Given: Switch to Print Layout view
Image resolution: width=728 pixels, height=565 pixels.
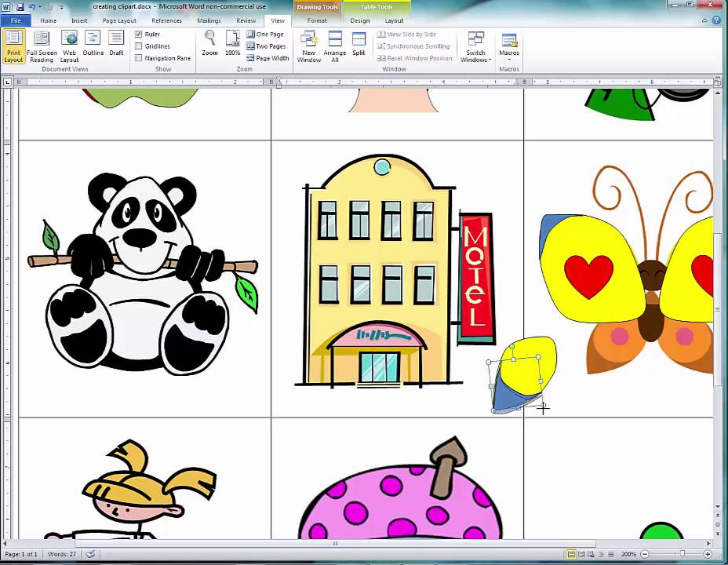Looking at the screenshot, I should tap(13, 47).
